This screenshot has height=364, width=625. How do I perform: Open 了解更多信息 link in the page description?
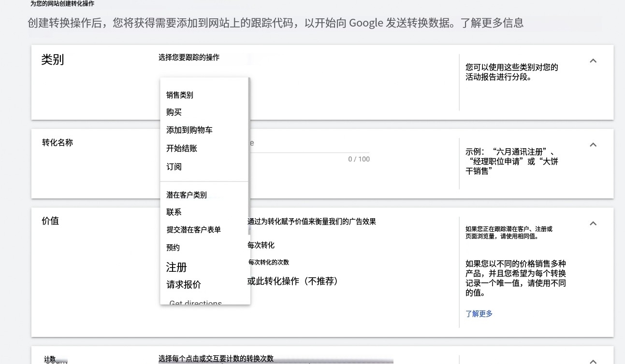click(x=492, y=23)
